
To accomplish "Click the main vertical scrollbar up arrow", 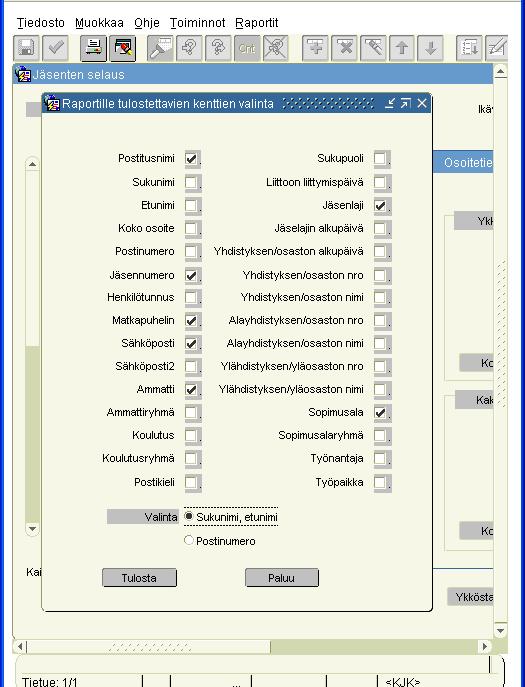I will (x=500, y=71).
